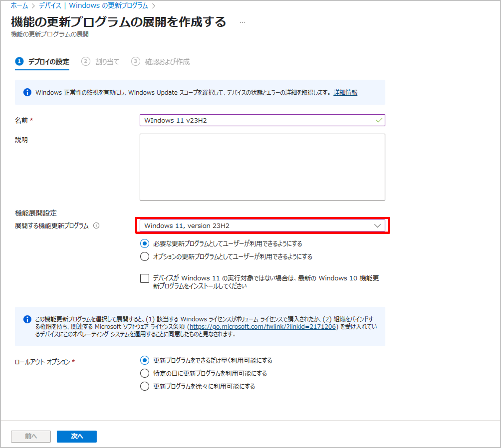Screen dimensions: 501x448
Task: Click the 機能展開設定 section heading
Action: click(x=36, y=213)
